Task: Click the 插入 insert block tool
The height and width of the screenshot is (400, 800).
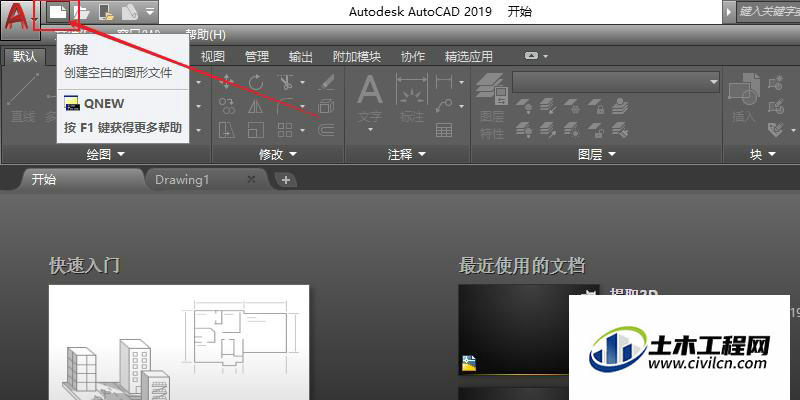Action: pos(744,98)
